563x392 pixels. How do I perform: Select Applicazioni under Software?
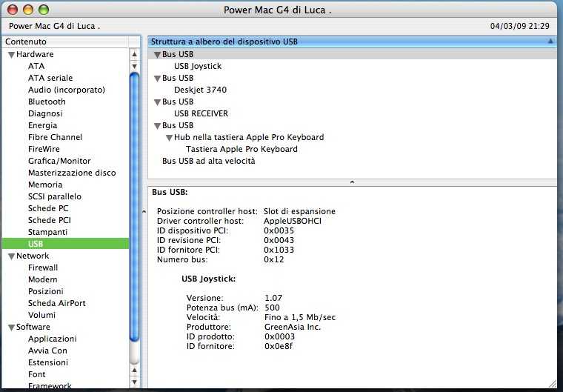53,339
